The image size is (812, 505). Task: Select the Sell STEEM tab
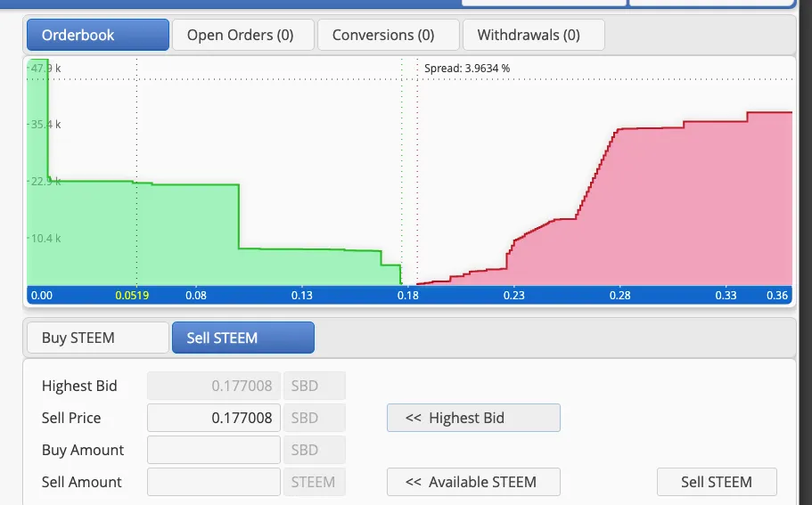click(x=242, y=338)
